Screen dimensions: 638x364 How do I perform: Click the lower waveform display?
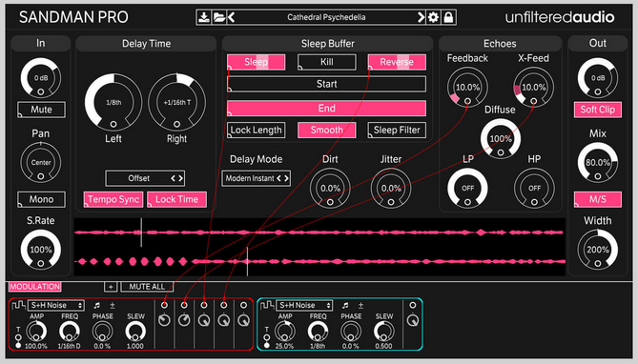[319, 261]
